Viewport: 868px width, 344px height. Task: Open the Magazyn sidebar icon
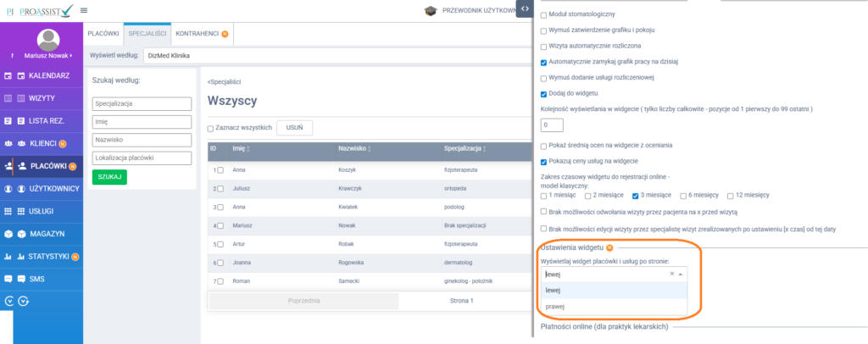click(x=8, y=233)
